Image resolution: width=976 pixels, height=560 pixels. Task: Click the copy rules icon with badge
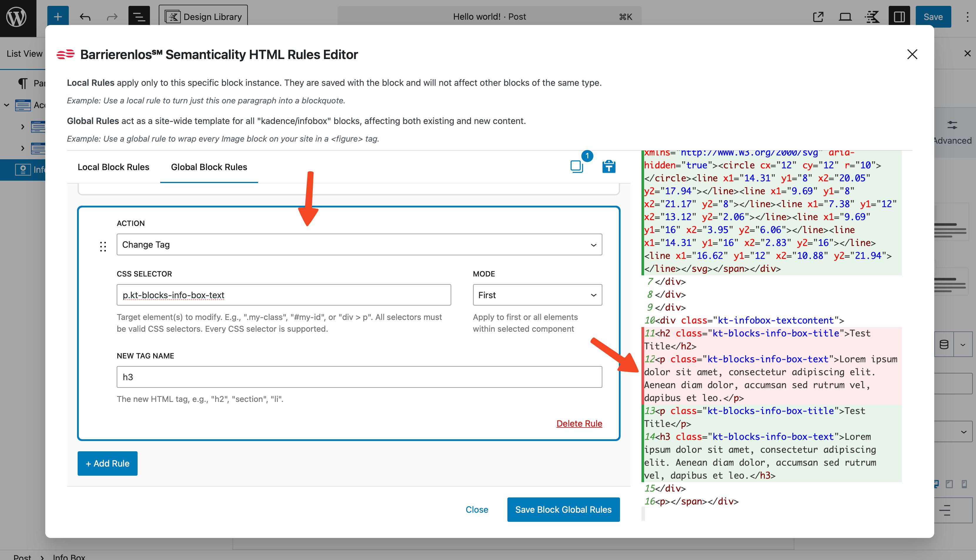pos(577,166)
